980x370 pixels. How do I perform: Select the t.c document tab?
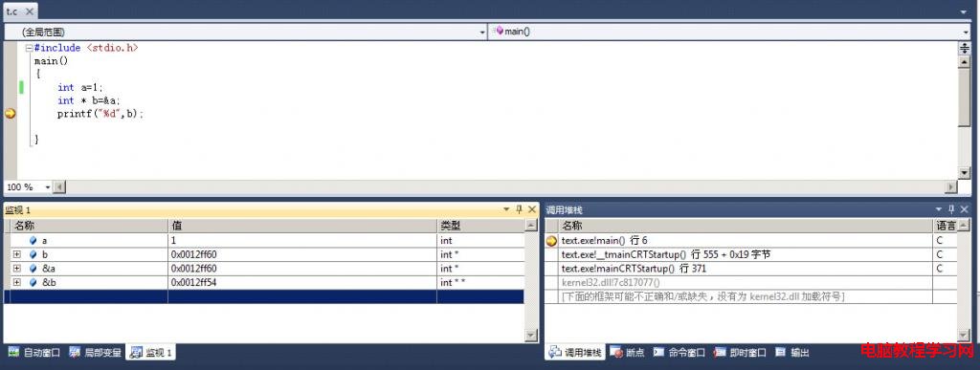(20, 11)
